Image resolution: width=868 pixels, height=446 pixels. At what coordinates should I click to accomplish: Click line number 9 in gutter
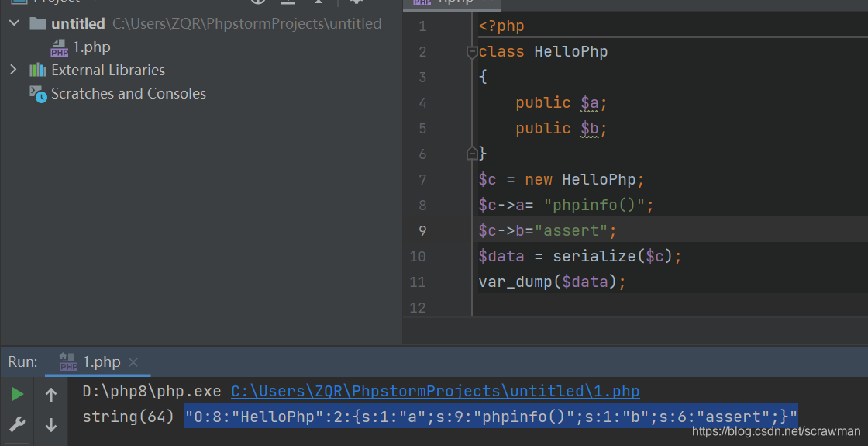tap(422, 230)
